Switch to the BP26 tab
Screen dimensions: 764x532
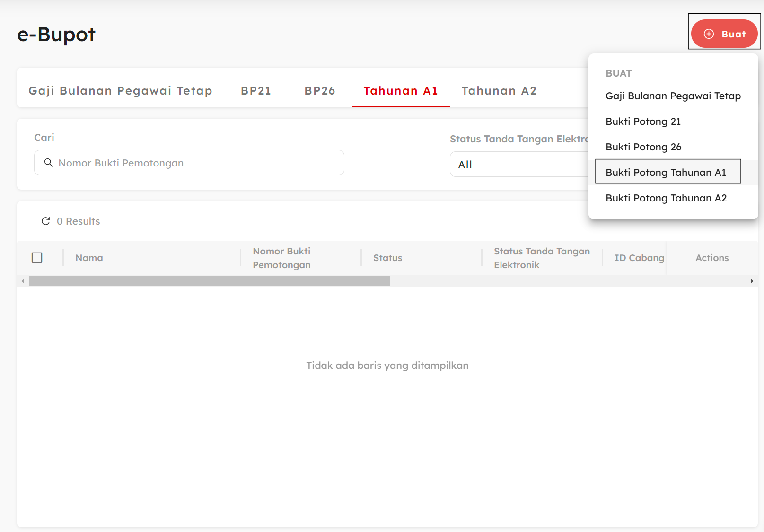point(320,91)
